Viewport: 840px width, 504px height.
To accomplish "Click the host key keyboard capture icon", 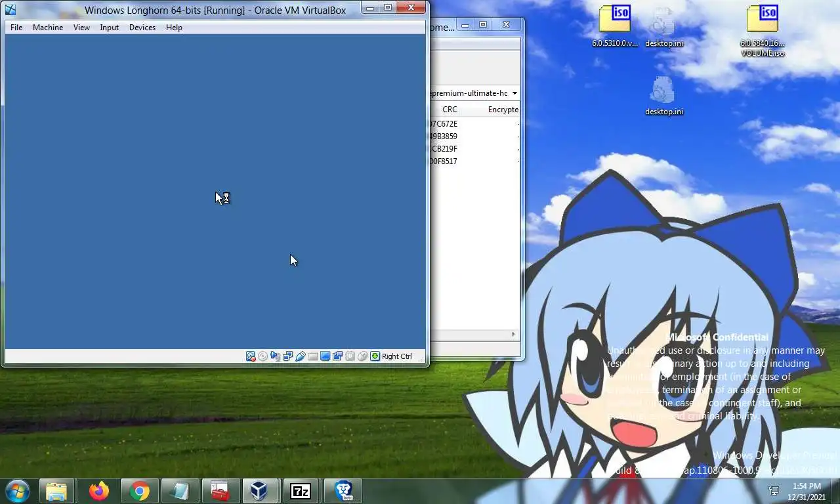I will tap(375, 356).
